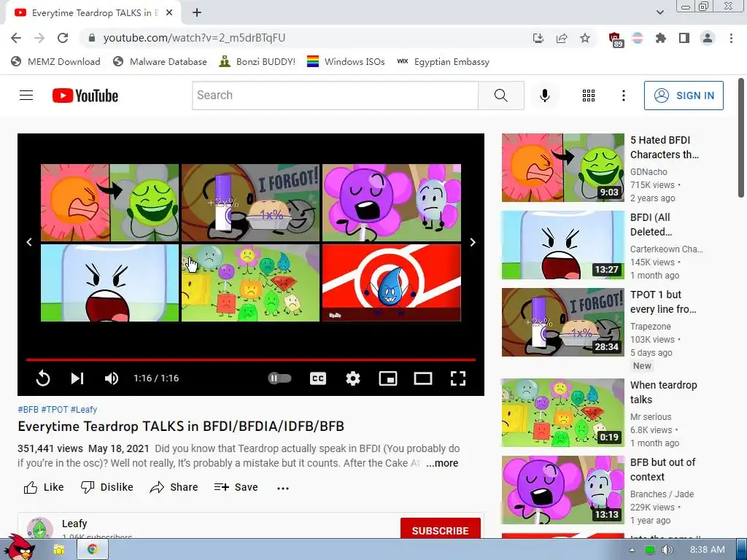Open tab search chevron

coord(659,12)
